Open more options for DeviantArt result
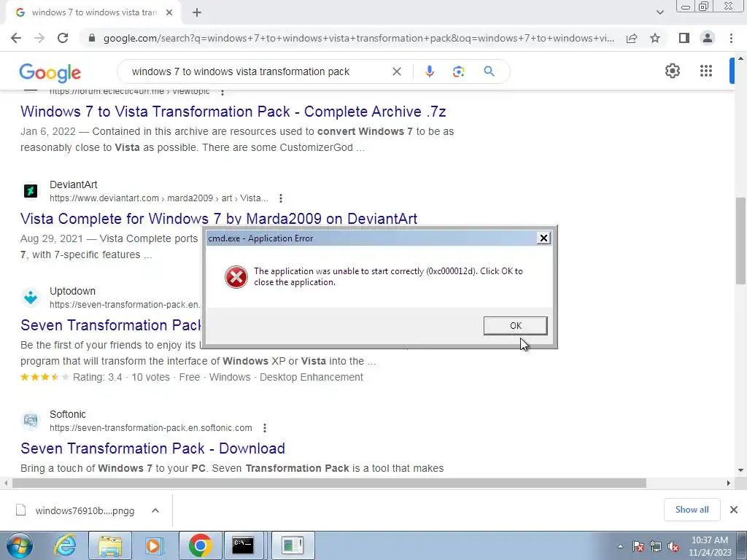The height and width of the screenshot is (560, 747). (x=281, y=198)
